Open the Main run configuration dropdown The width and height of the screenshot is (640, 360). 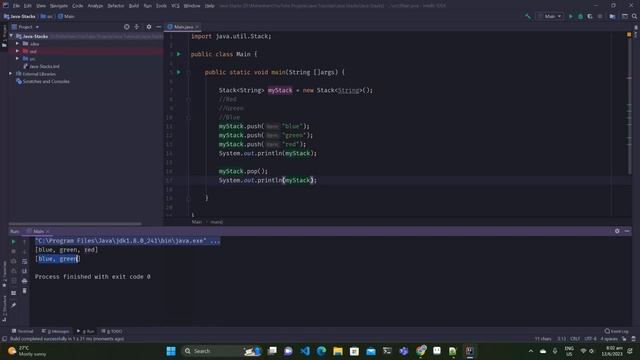pyautogui.click(x=550, y=16)
